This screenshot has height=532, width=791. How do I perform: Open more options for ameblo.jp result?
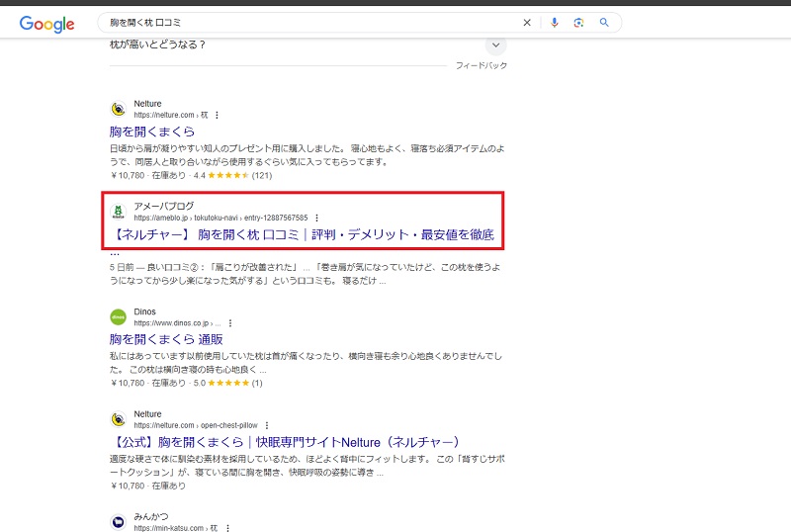point(316,219)
